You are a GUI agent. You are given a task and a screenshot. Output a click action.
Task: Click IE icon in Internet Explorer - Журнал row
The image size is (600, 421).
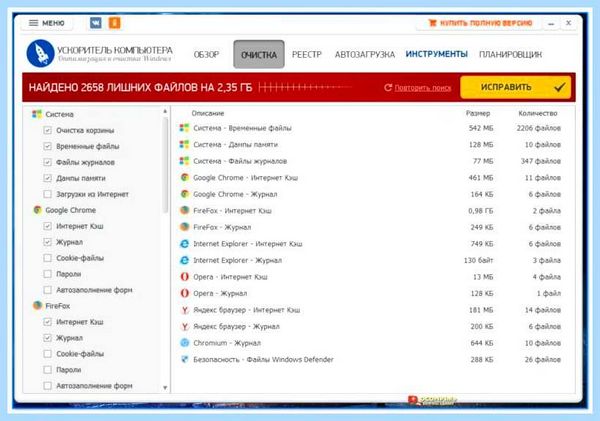pos(184,260)
